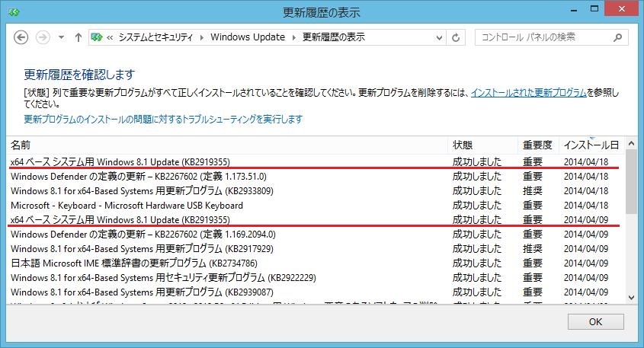Click the OK button
Image resolution: width=644 pixels, height=348 pixels.
pos(595,322)
